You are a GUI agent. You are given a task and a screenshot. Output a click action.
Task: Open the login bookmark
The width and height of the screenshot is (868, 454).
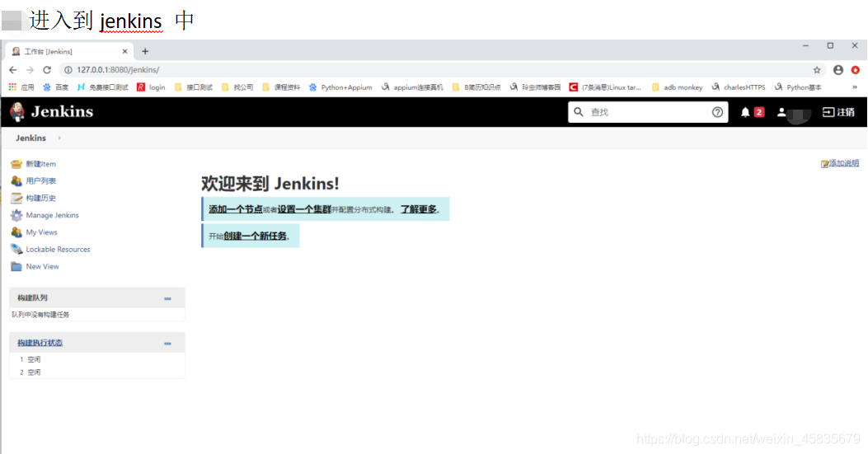point(151,87)
